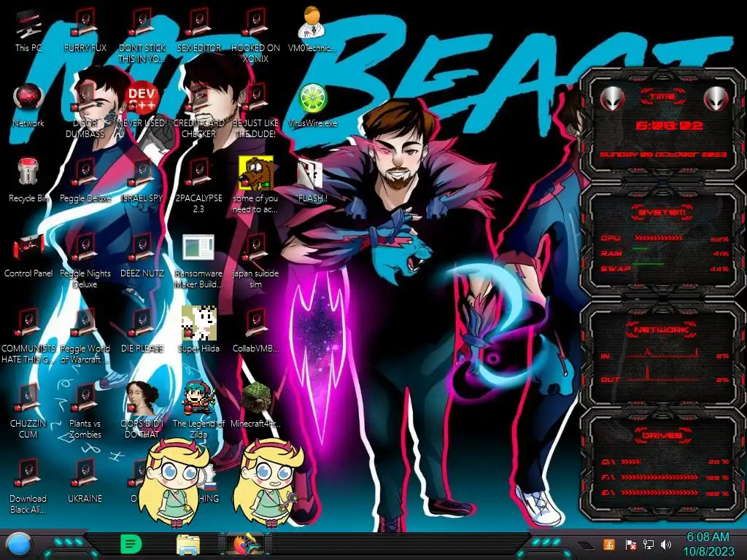Click the NETWORK widget header

point(662,330)
